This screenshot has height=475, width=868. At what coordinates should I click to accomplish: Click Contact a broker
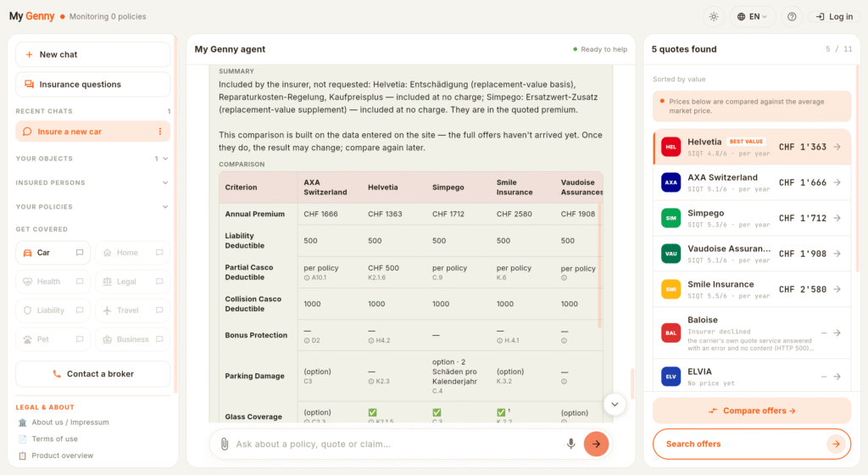[x=93, y=374]
